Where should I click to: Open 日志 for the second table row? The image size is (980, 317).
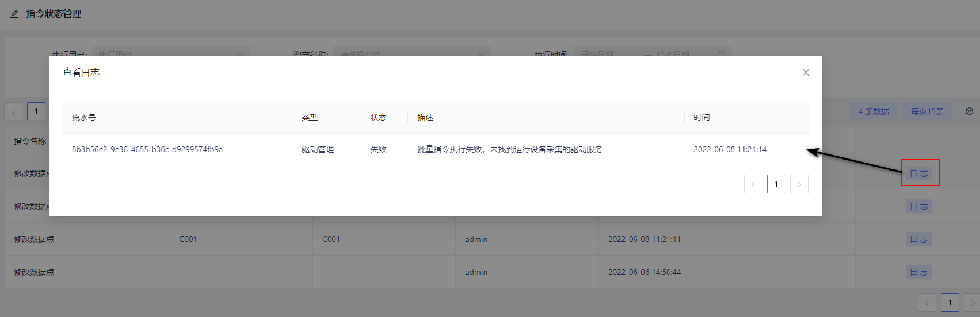[x=919, y=206]
